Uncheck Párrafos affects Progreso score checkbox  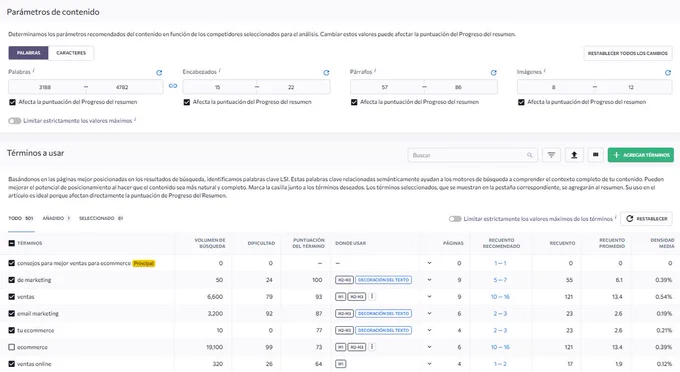[354, 102]
